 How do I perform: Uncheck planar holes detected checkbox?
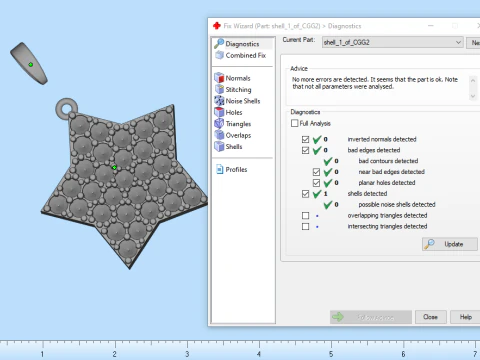coord(316,183)
